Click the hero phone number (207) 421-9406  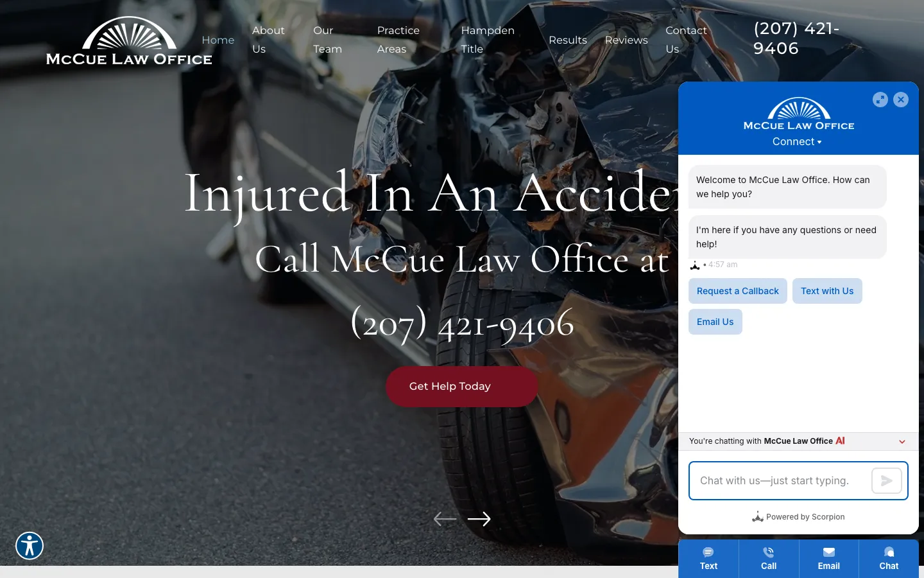point(462,324)
